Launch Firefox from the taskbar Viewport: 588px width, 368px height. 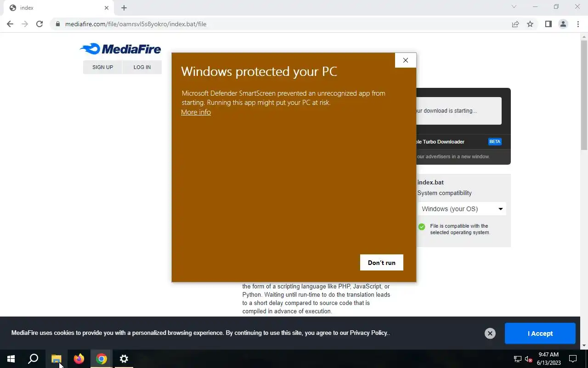[79, 359]
